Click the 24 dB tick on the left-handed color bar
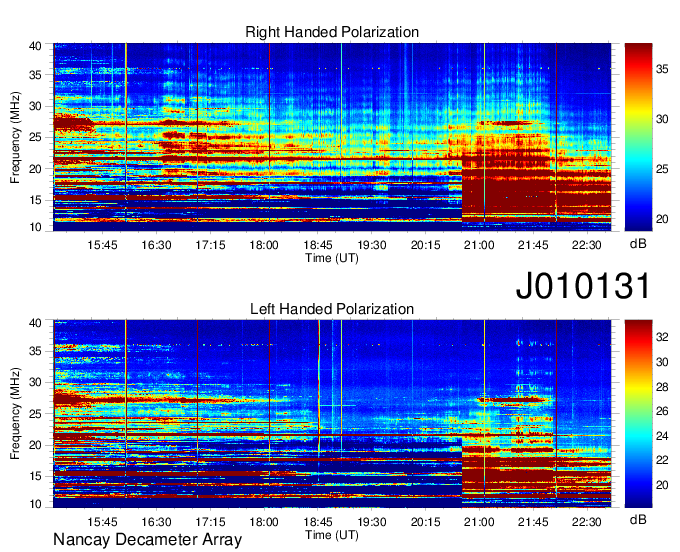The height and width of the screenshot is (552, 680). [662, 436]
